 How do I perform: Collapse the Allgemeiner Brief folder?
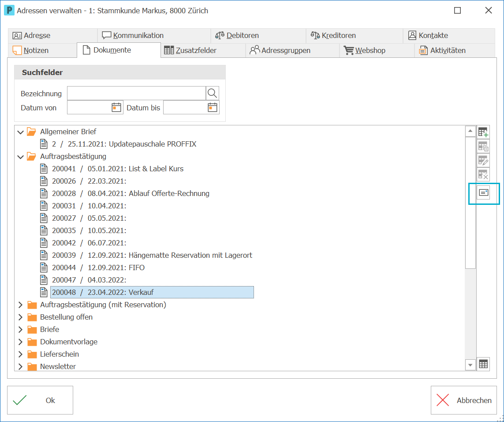(21, 132)
